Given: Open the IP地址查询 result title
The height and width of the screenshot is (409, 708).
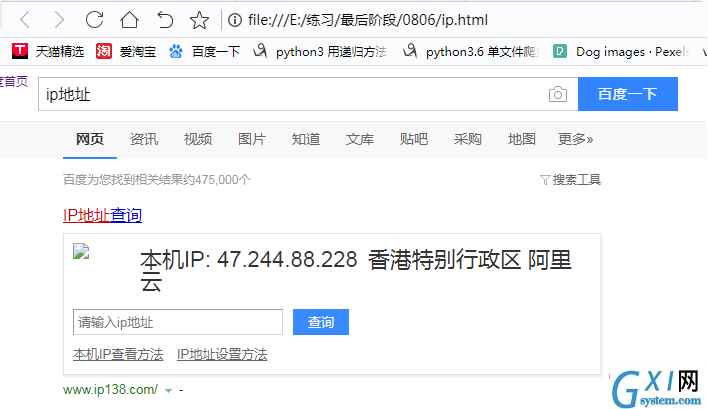Looking at the screenshot, I should 102,215.
